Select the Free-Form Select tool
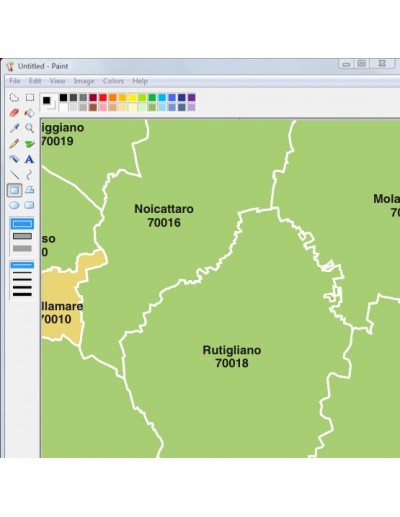 [x=14, y=97]
